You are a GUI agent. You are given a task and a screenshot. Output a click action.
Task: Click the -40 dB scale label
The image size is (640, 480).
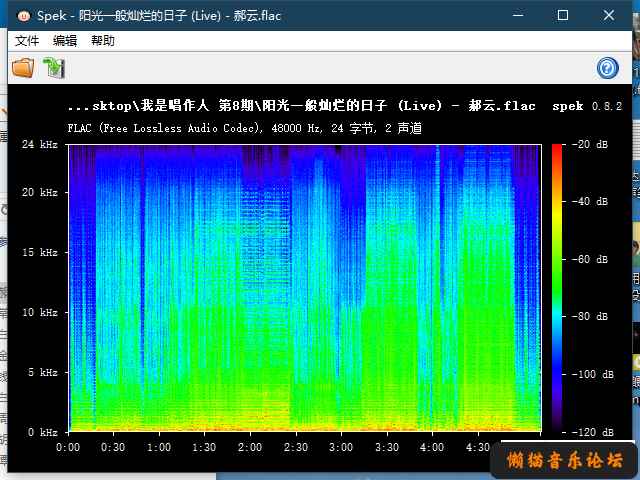(590, 201)
